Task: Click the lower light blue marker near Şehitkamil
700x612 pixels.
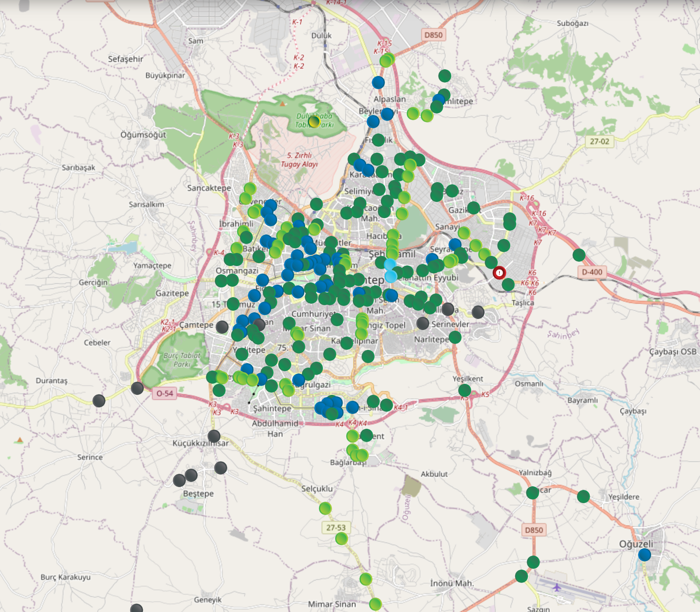Action: (391, 276)
